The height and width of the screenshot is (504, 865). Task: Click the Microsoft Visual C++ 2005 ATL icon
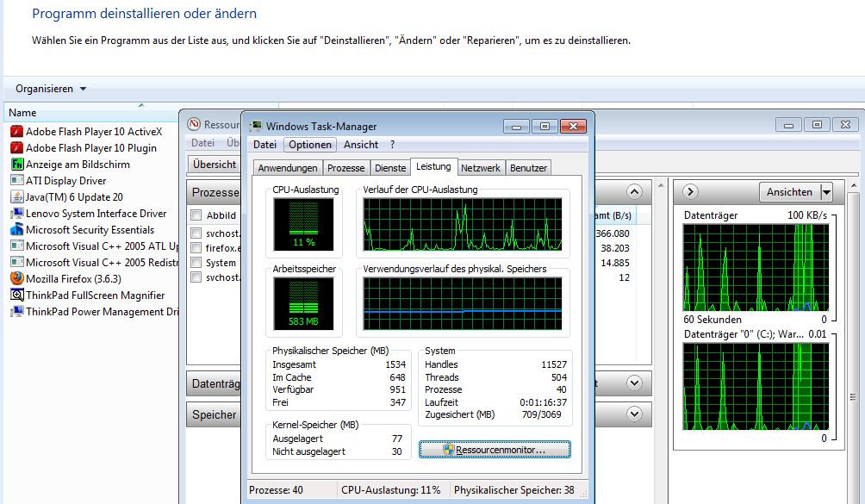point(17,246)
